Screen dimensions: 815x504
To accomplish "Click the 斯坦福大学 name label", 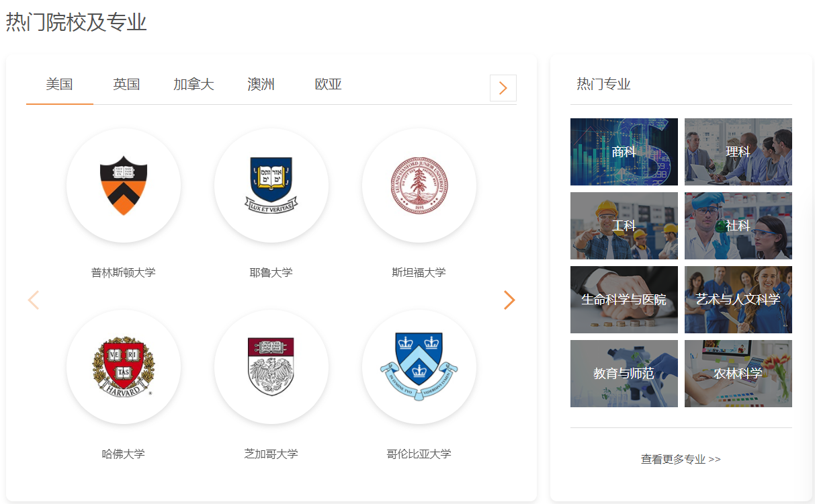I will 419,272.
